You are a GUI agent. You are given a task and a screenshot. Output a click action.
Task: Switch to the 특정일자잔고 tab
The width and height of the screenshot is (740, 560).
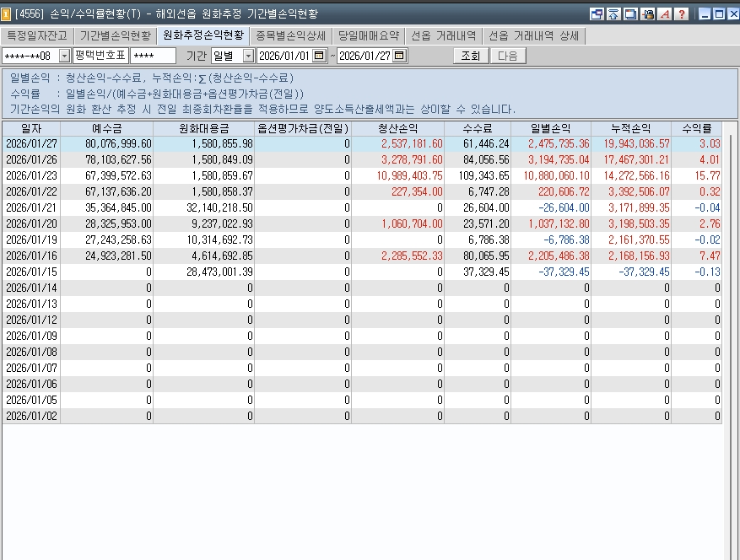tap(37, 36)
